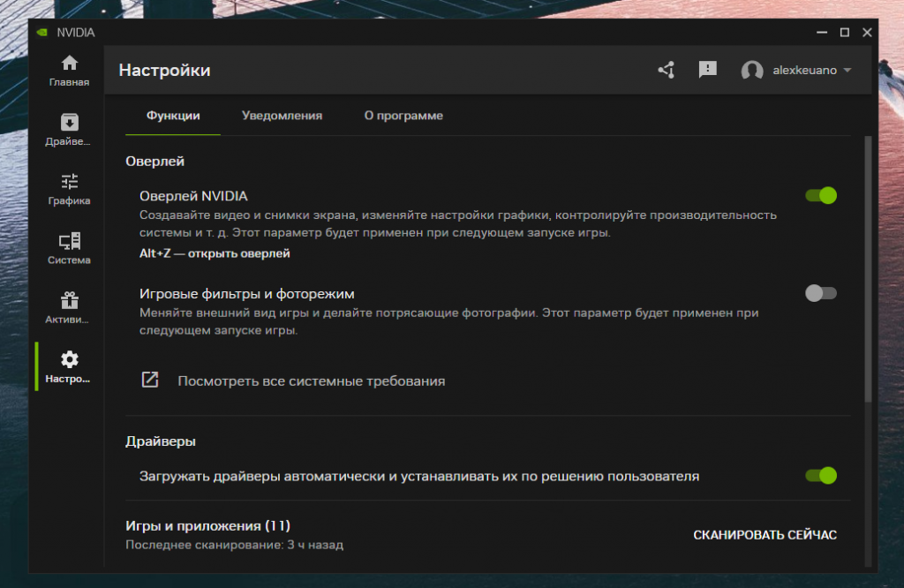Select the Драйверы icon in the sidebar

68,126
